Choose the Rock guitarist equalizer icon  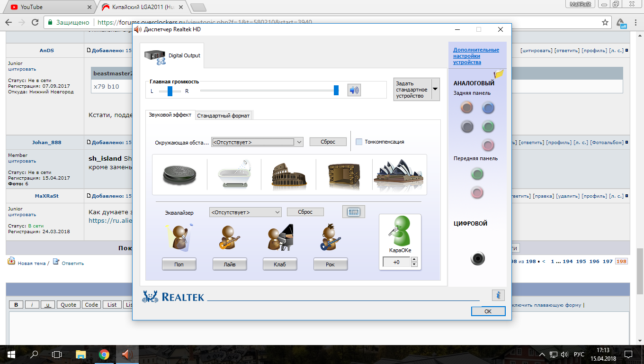[331, 238]
